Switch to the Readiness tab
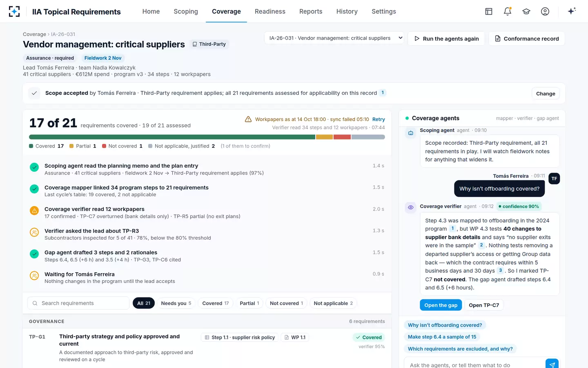The image size is (588, 368). point(270,11)
